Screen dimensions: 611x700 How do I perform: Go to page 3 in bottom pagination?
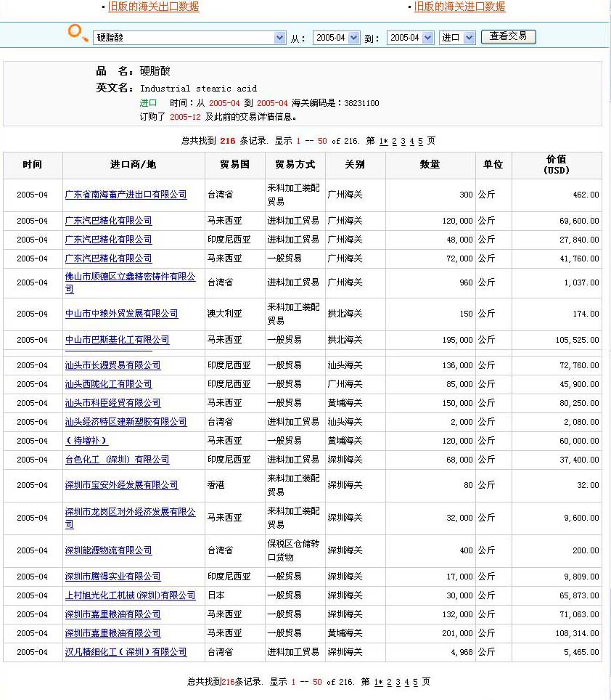tap(398, 682)
